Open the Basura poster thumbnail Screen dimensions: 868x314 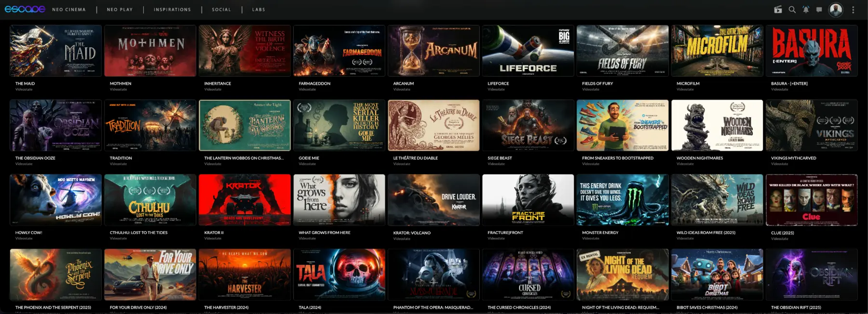click(812, 51)
